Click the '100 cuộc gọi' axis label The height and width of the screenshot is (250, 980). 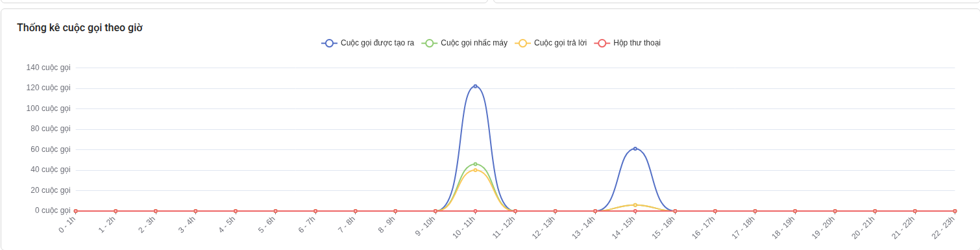coord(48,108)
